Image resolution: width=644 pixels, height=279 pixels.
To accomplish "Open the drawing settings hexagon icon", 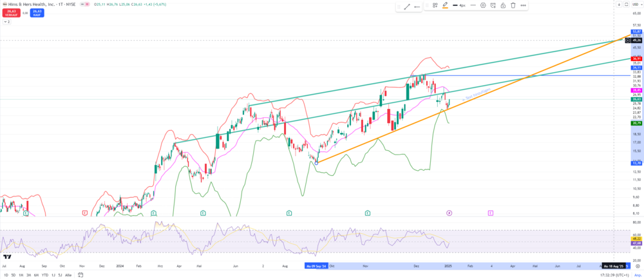I will [x=483, y=5].
